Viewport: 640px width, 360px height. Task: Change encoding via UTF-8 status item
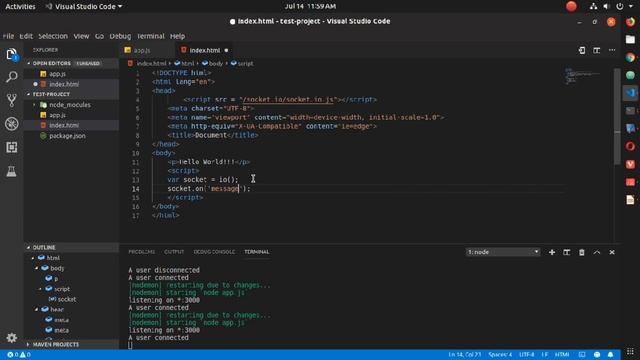527,355
